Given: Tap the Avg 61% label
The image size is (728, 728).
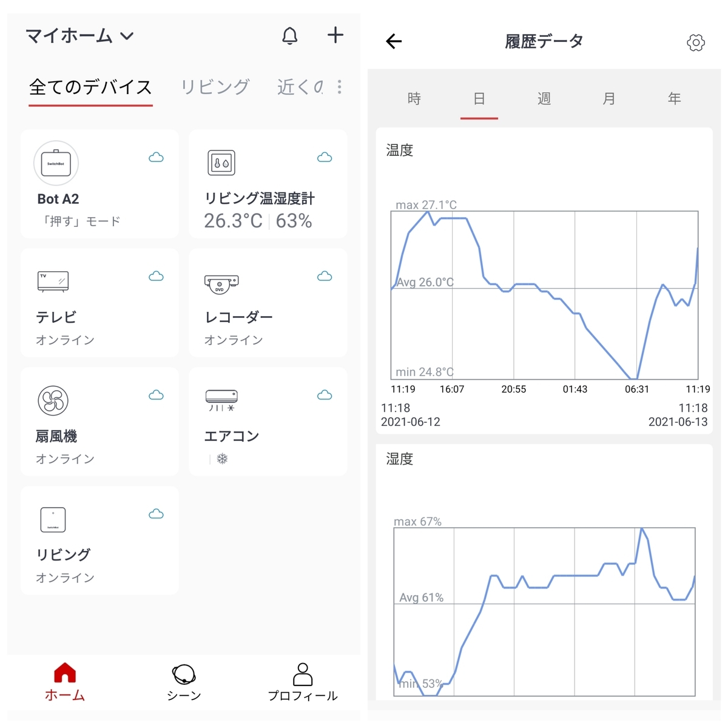Looking at the screenshot, I should point(421,598).
